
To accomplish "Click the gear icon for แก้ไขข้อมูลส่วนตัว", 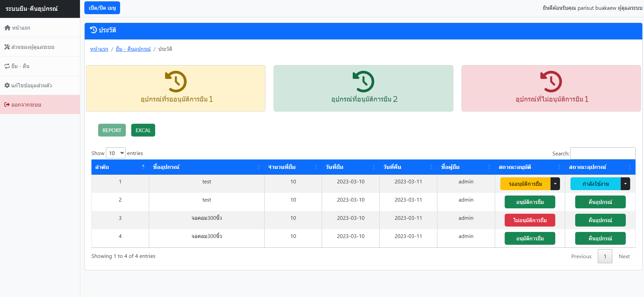I will (7, 85).
